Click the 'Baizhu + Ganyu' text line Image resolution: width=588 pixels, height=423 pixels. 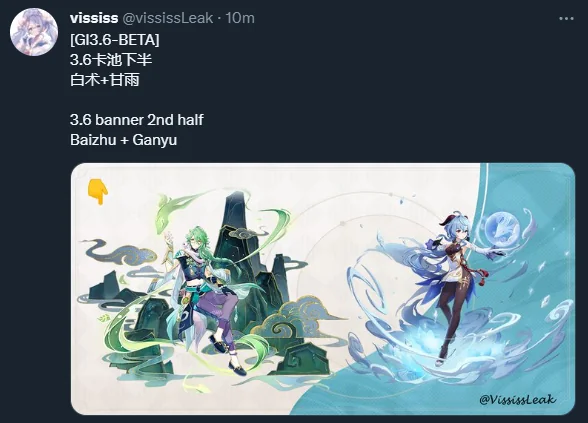pos(123,140)
